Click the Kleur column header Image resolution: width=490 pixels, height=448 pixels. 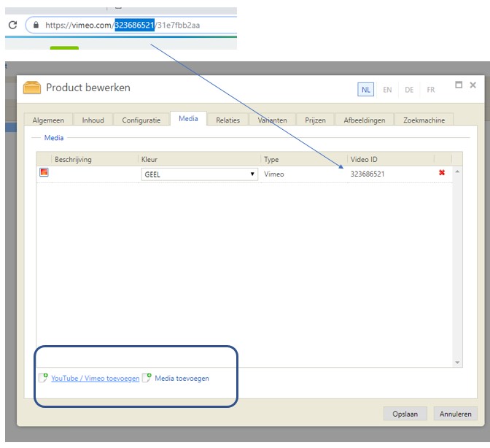(x=199, y=160)
